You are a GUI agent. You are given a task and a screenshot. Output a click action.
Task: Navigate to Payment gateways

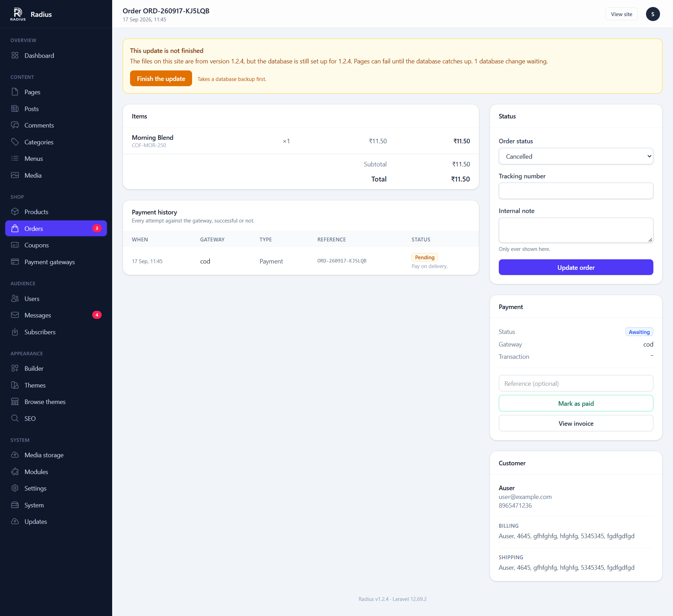coord(56,262)
